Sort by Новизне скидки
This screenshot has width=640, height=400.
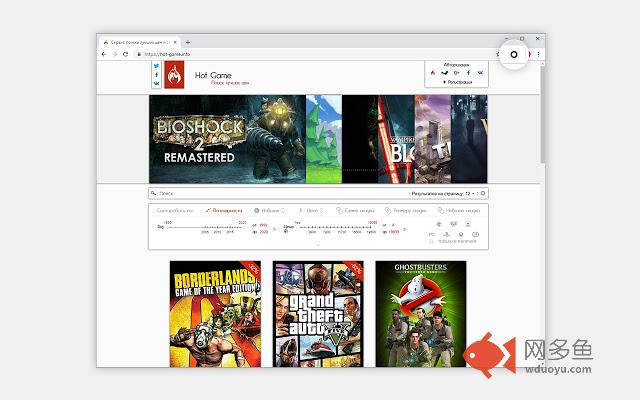(458, 211)
